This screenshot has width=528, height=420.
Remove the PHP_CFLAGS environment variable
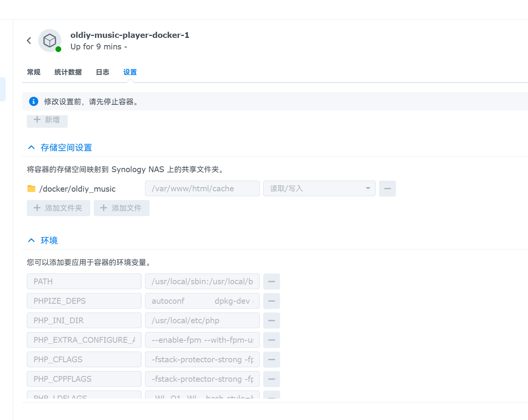coord(272,360)
